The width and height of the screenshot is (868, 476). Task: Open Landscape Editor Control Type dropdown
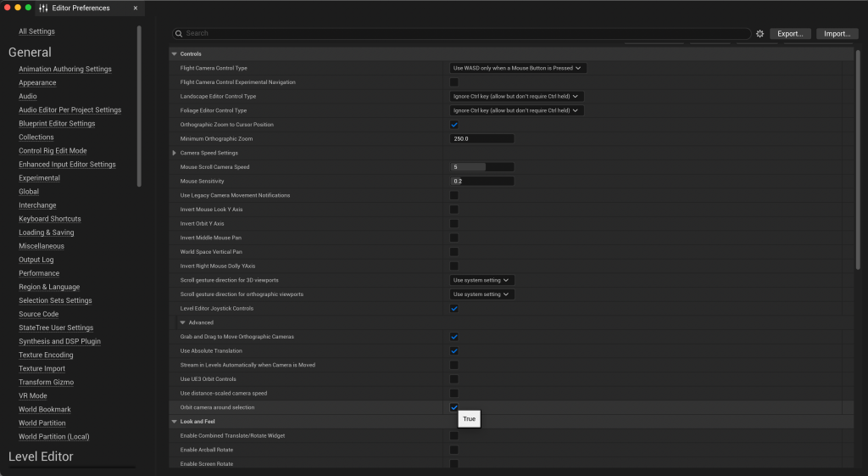pyautogui.click(x=515, y=97)
